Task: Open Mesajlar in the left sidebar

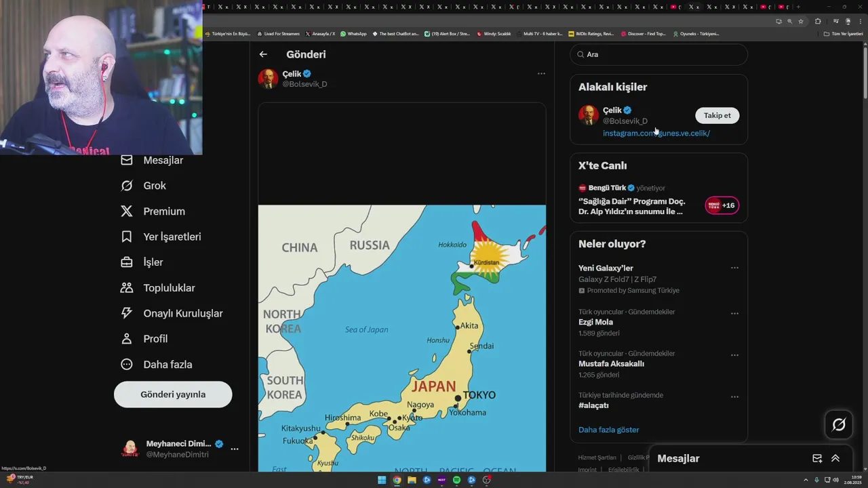Action: click(x=152, y=160)
